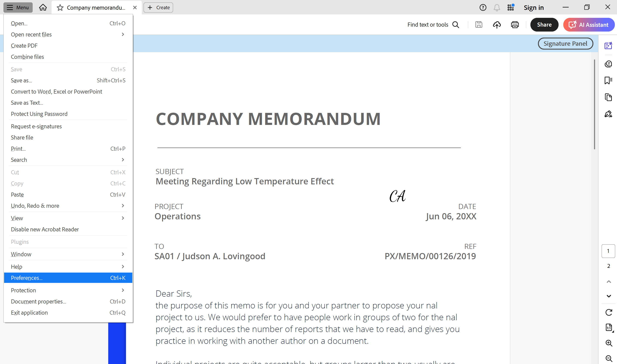The width and height of the screenshot is (617, 364).
Task: Click the page number input field
Action: [x=608, y=251]
